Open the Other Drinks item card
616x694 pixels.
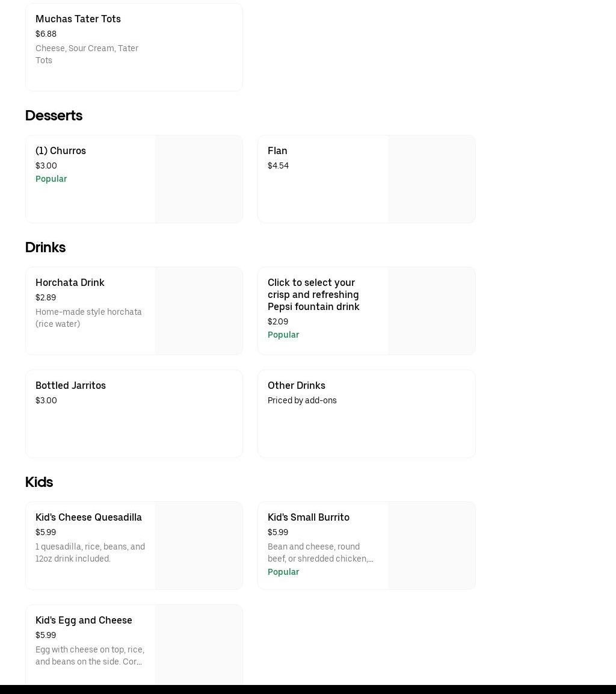366,414
